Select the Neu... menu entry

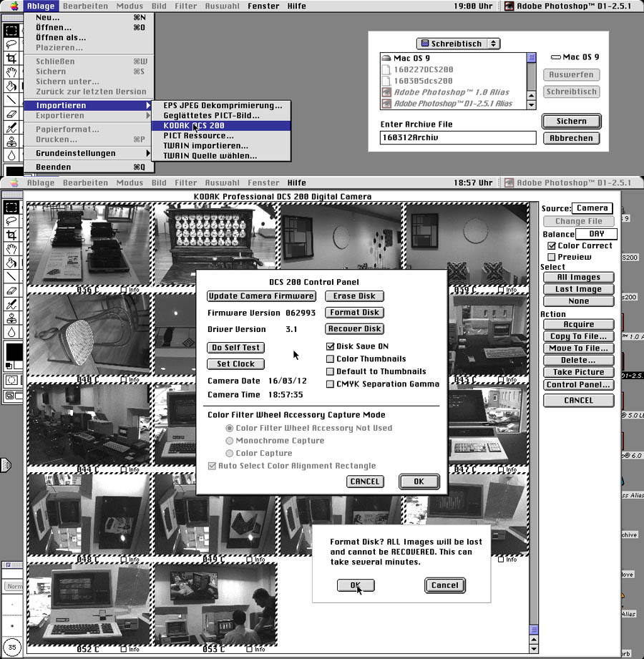(x=89, y=17)
